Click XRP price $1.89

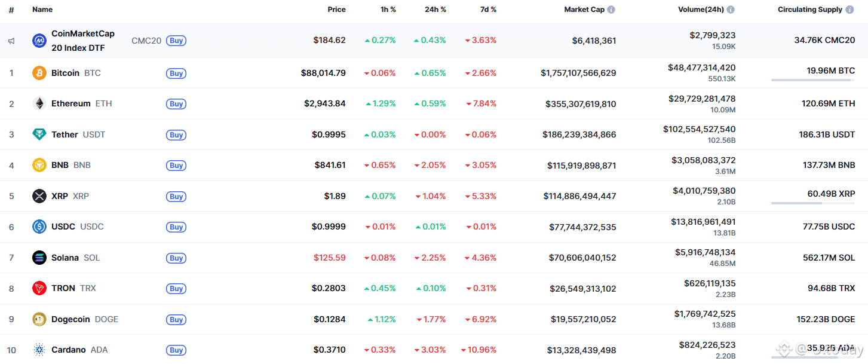(335, 196)
